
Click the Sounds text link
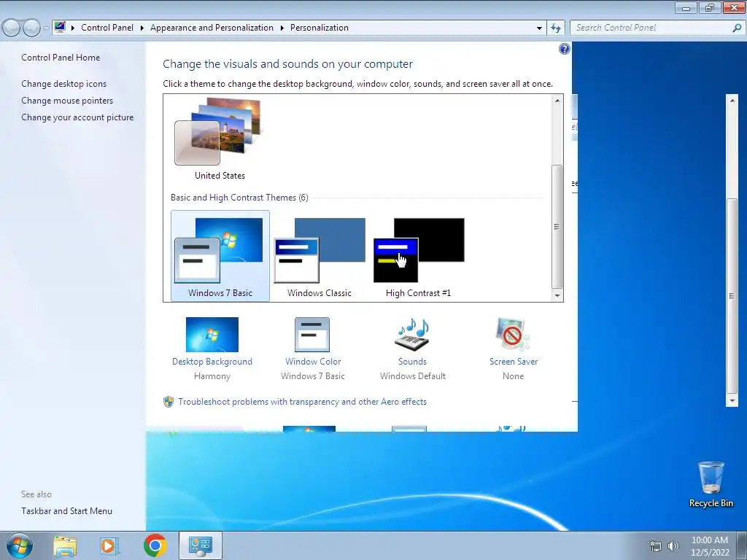(x=413, y=362)
